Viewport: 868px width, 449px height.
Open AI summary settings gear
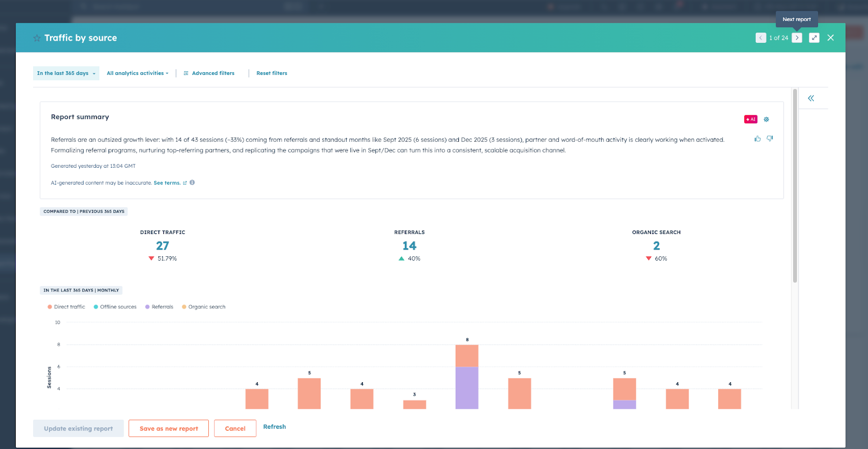tap(767, 119)
